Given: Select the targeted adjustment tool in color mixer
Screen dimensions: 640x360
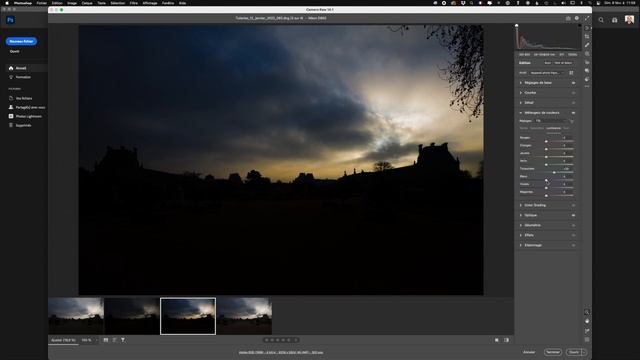Looking at the screenshot, I should [x=571, y=121].
